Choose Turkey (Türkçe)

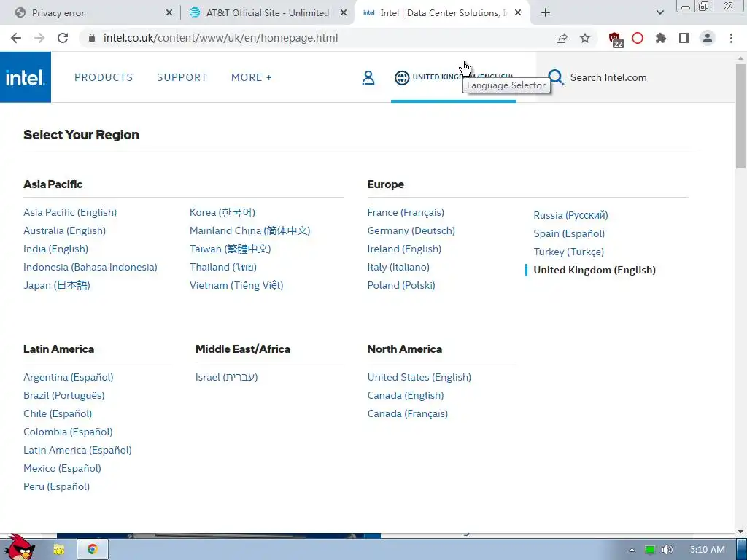569,252
